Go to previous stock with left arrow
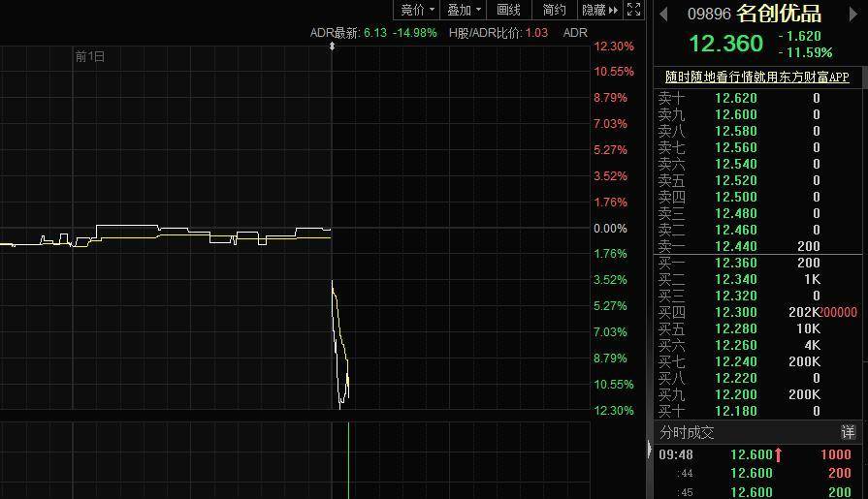This screenshot has height=499, width=868. [x=664, y=14]
